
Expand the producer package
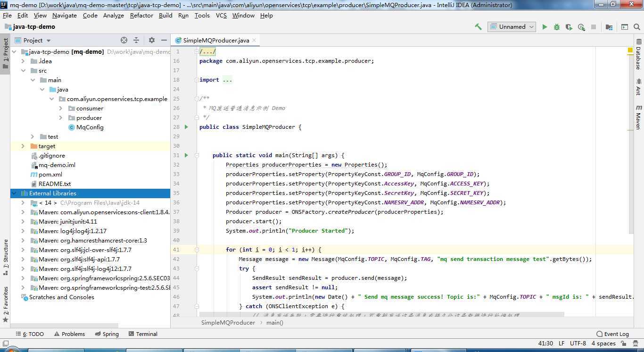pos(61,118)
